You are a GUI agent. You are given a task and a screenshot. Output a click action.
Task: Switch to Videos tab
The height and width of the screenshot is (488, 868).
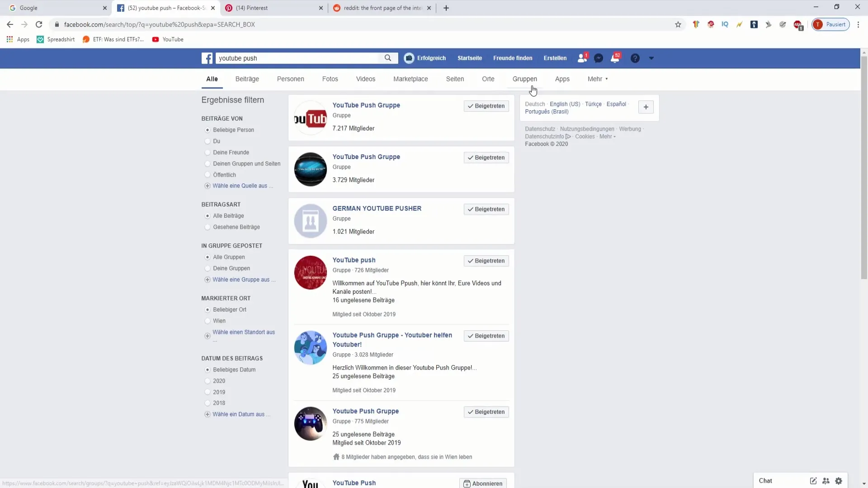click(x=366, y=79)
